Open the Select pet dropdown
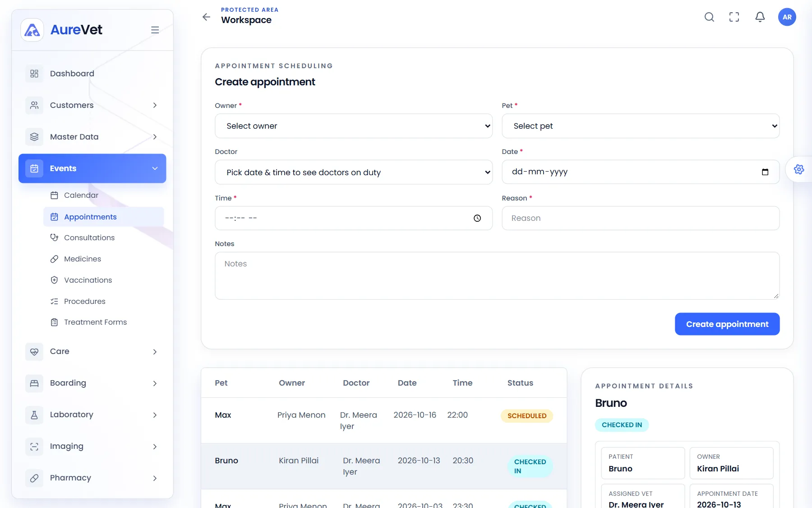 [641, 126]
